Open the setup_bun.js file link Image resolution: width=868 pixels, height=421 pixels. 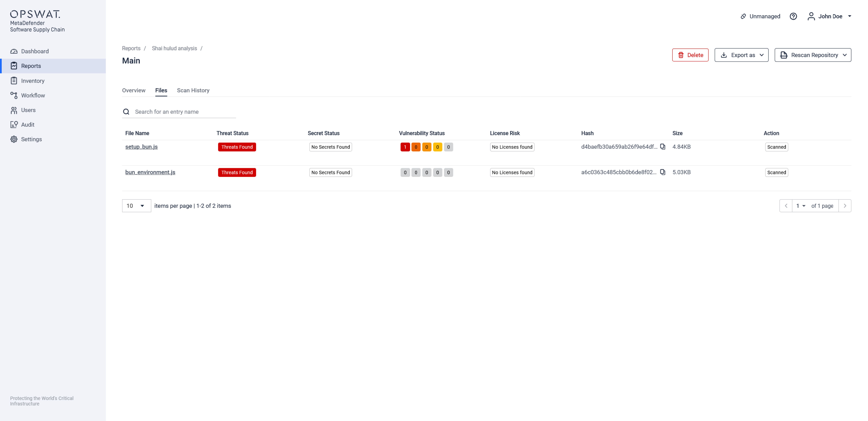click(x=141, y=147)
